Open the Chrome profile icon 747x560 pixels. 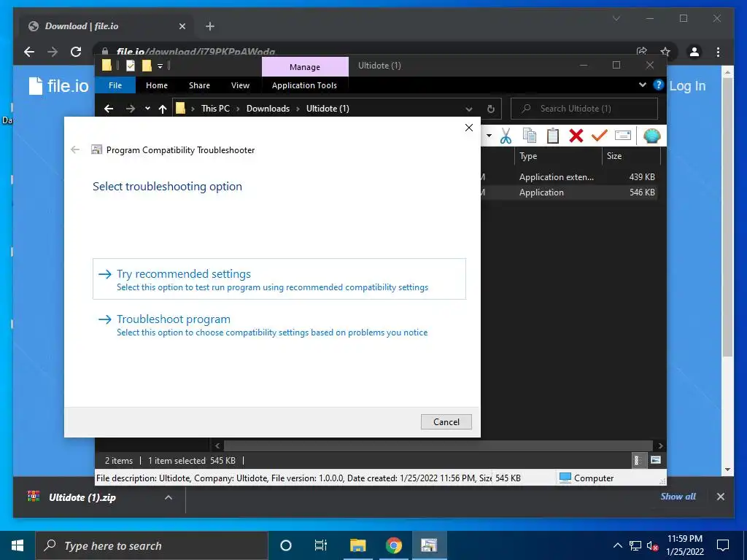tap(694, 52)
